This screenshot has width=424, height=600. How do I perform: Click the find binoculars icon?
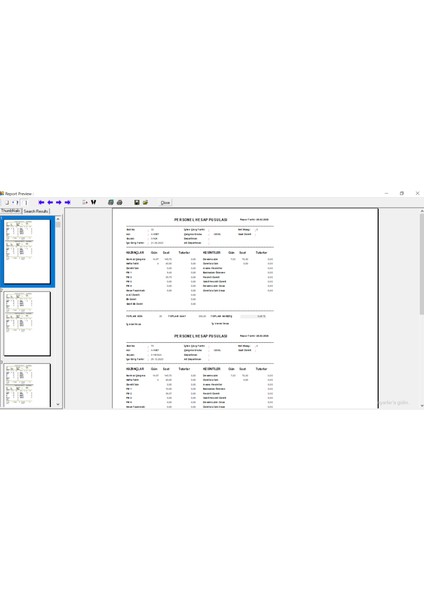pos(93,202)
